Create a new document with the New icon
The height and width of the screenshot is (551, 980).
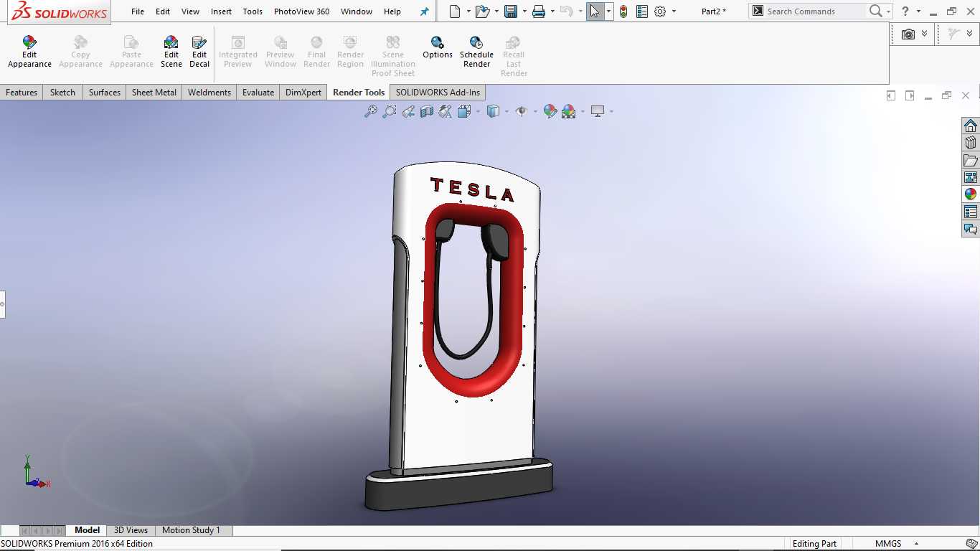[x=454, y=11]
